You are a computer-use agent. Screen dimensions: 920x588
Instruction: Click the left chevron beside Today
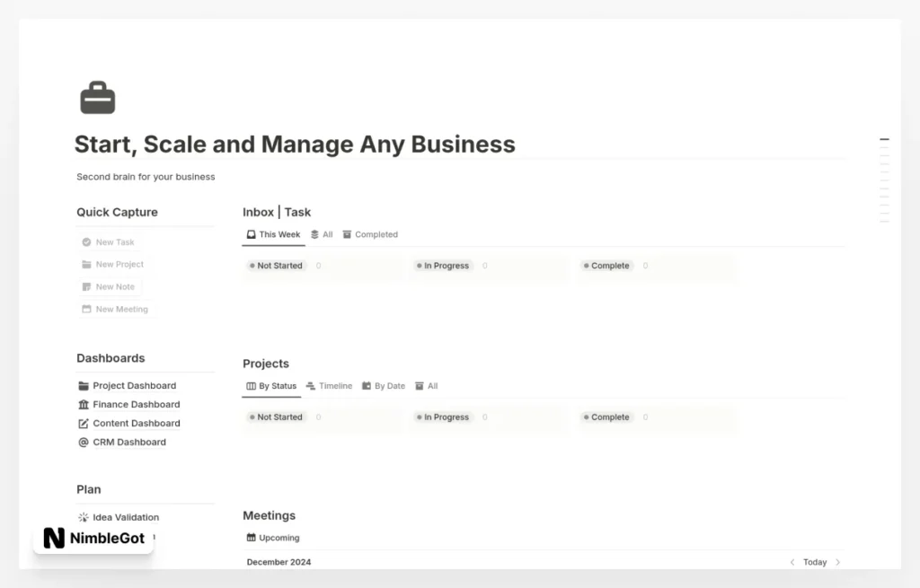tap(792, 562)
